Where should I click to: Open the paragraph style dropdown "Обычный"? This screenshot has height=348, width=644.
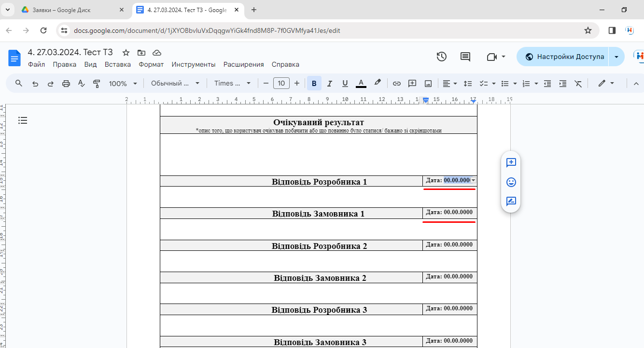pos(175,84)
